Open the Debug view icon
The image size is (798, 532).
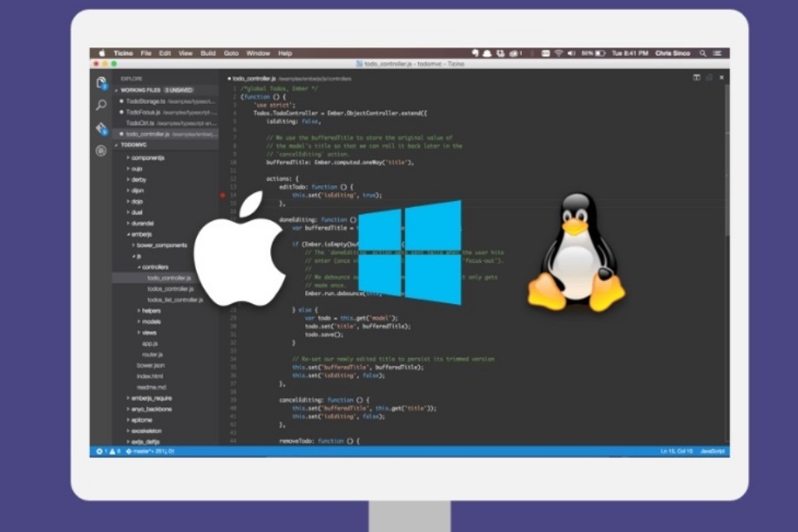coord(101,150)
